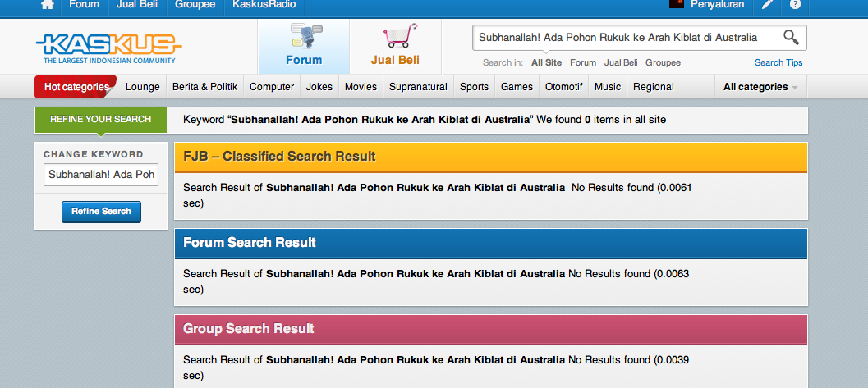Viewport: 868px width, 388px height.
Task: Click the home icon in top bar
Action: pyautogui.click(x=48, y=4)
